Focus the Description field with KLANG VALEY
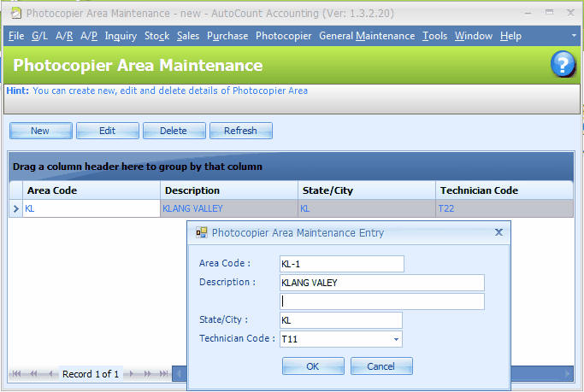 381,283
